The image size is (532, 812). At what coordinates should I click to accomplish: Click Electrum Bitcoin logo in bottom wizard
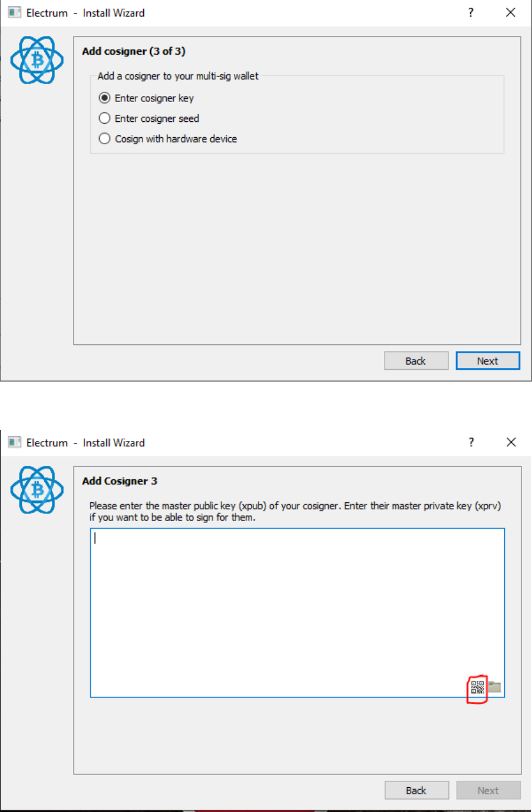tap(37, 490)
